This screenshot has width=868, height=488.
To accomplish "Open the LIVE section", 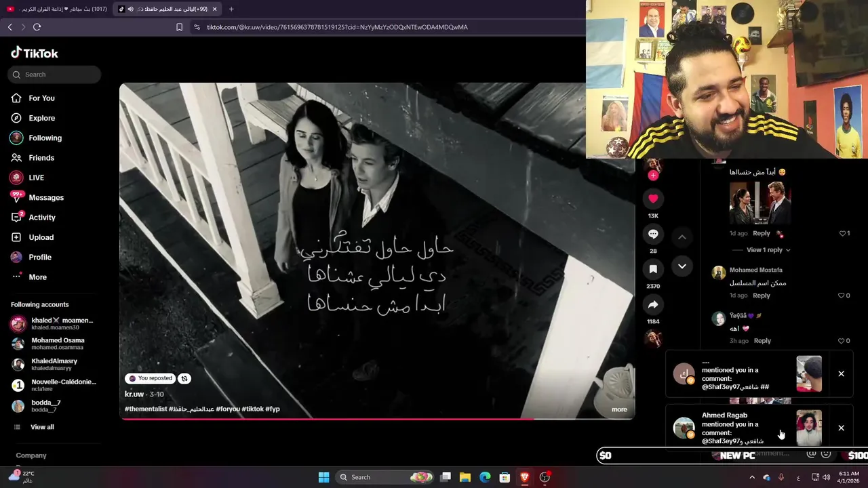I will pyautogui.click(x=36, y=178).
